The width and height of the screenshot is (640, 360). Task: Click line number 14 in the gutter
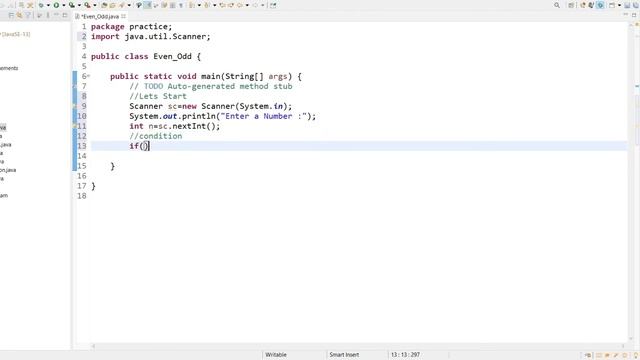point(82,156)
